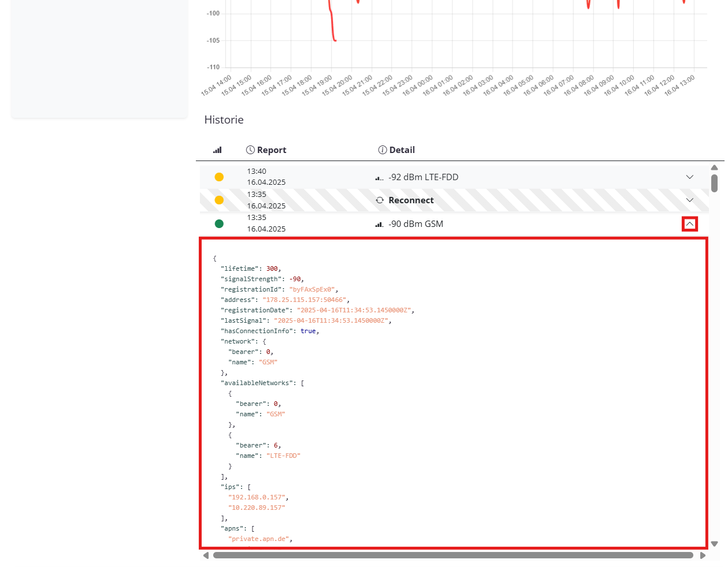This screenshot has width=728, height=567.
Task: Click the Reconnect refresh icon
Action: click(380, 200)
